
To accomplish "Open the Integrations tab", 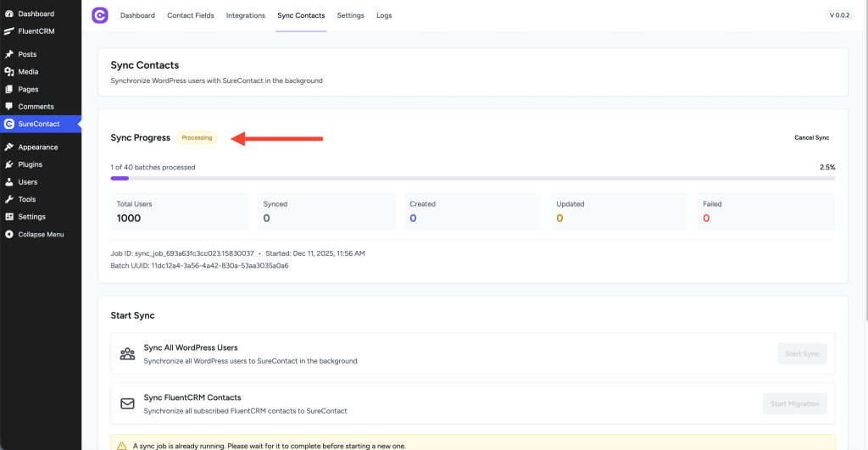I will pos(245,15).
